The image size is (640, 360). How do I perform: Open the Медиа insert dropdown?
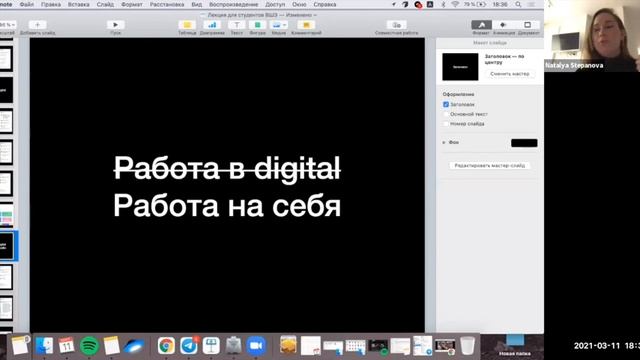pyautogui.click(x=279, y=25)
